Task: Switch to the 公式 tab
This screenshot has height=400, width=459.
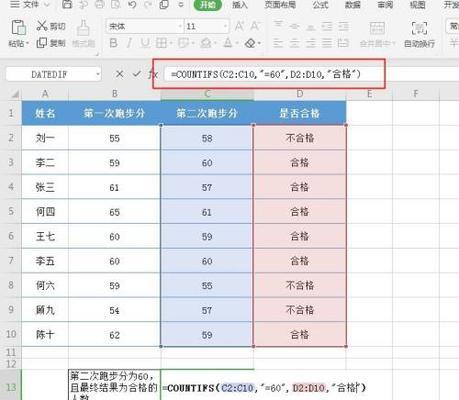Action: pyautogui.click(x=320, y=5)
